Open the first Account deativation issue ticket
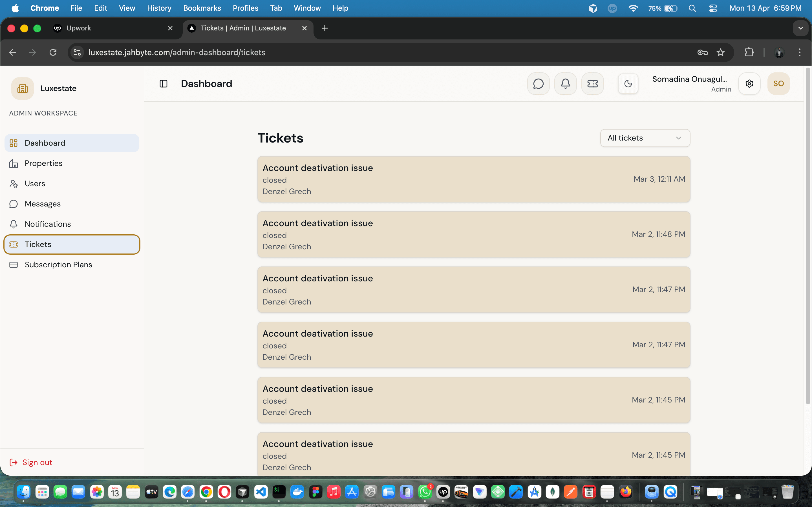Screen dimensions: 812x507 click(473, 179)
